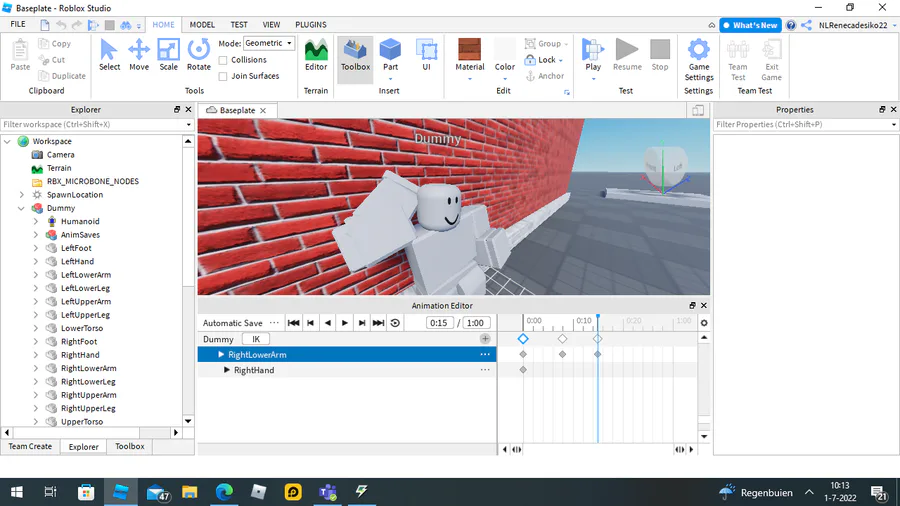Open RightHand track options menu

click(x=485, y=370)
